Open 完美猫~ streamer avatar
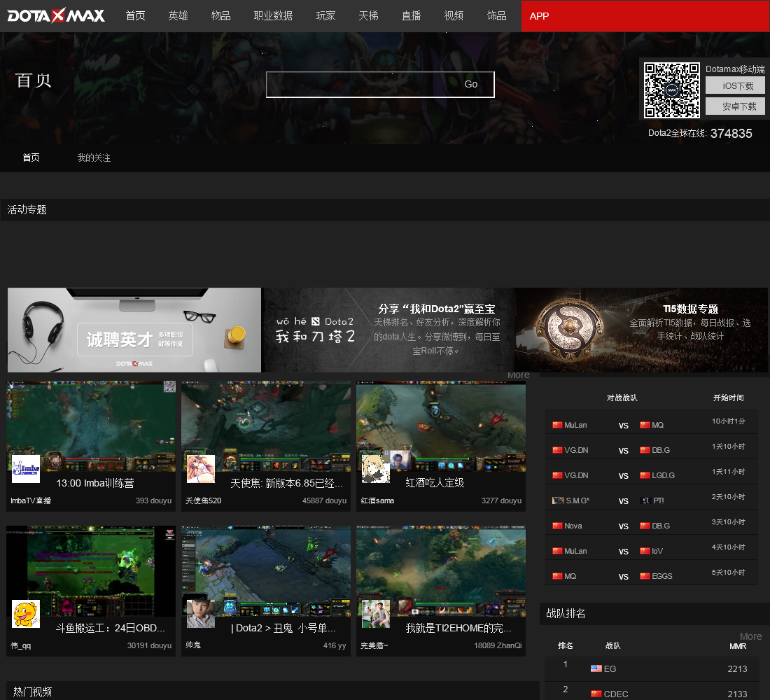 tap(376, 614)
